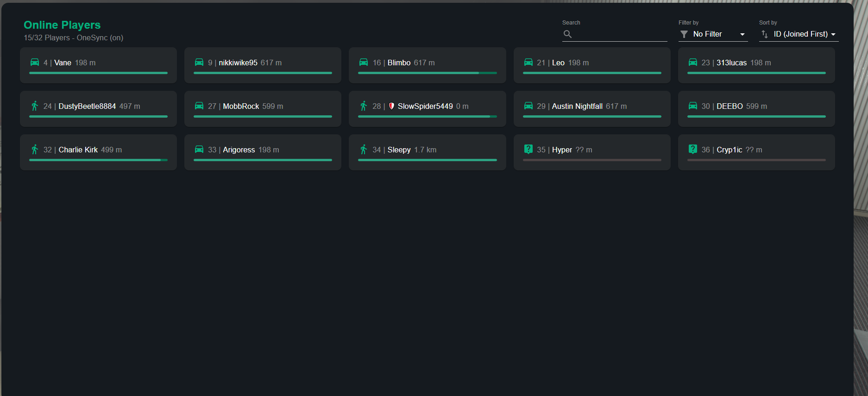Select the player name nikkiwike95
Viewport: 868px width, 396px height.
[238, 63]
